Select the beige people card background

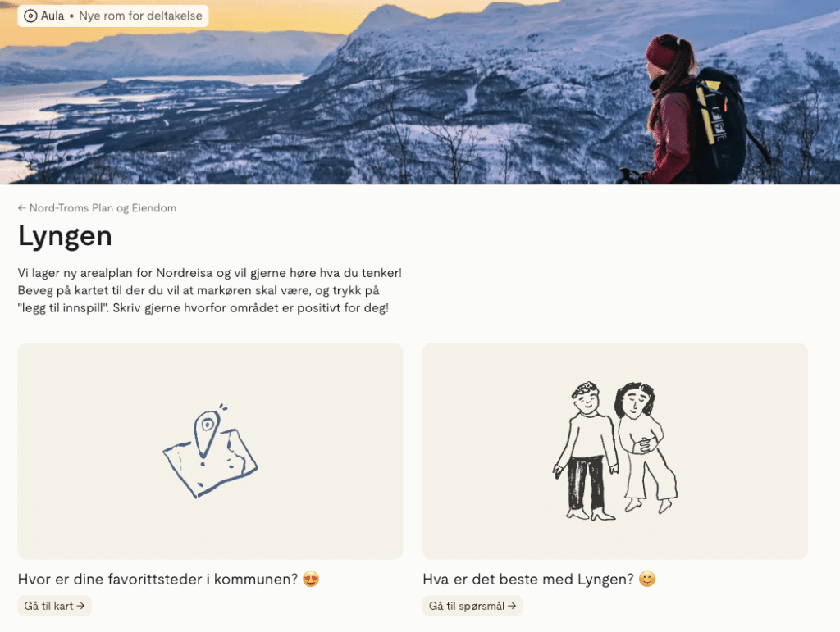click(x=615, y=451)
